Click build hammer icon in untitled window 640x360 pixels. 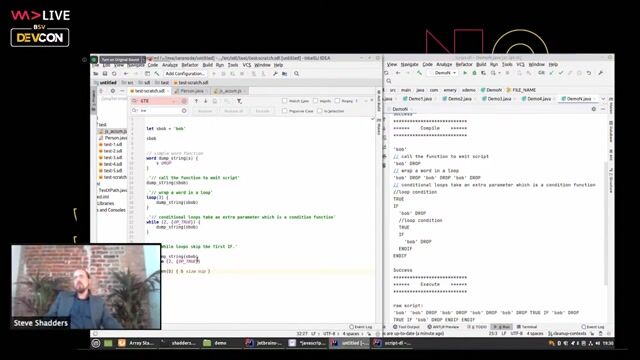coord(157,74)
